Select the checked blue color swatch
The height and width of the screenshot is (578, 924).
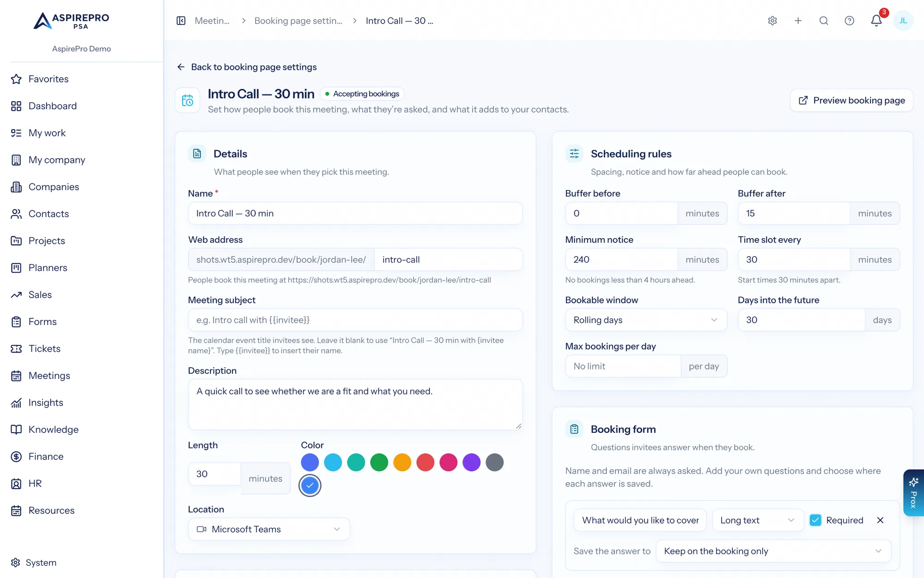coord(310,486)
